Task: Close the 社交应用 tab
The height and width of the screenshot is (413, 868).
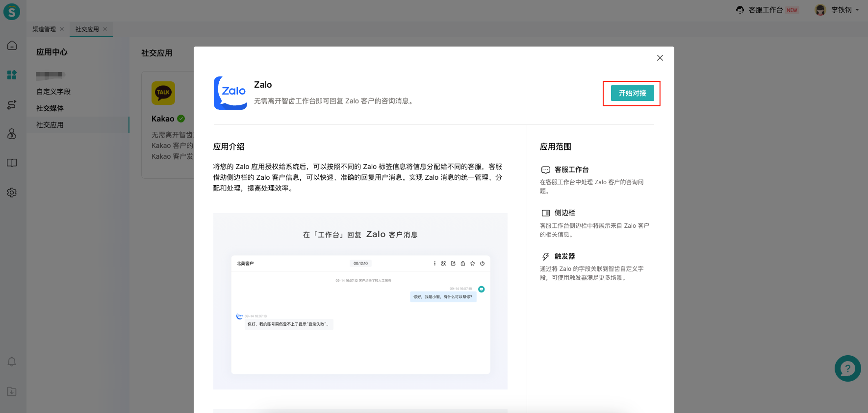Action: [x=105, y=29]
